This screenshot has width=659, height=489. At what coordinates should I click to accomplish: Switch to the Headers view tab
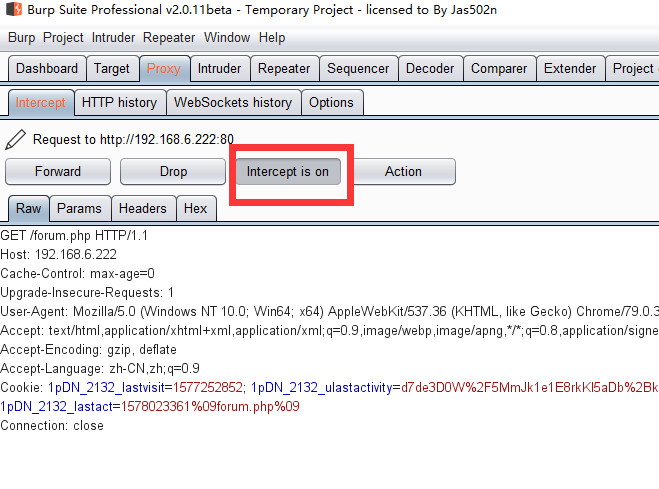click(x=143, y=208)
